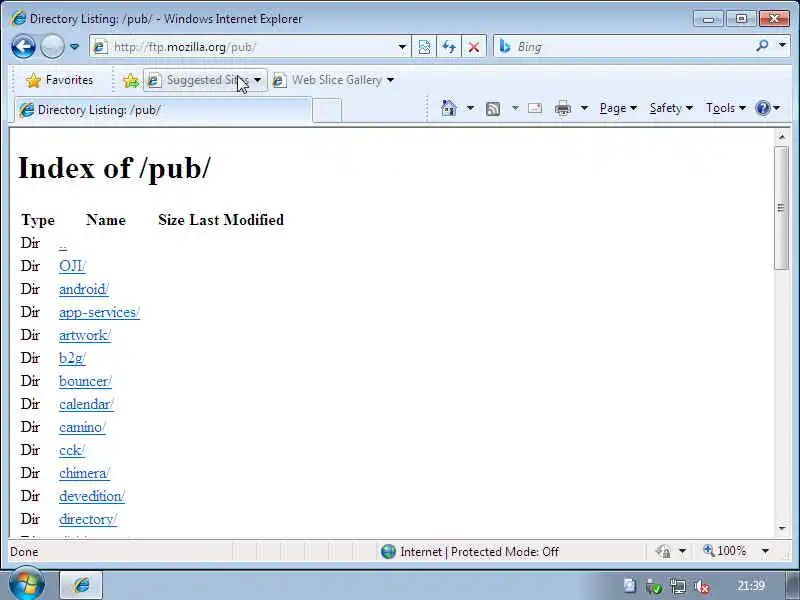Click the Print icon
The width and height of the screenshot is (800, 600).
(563, 108)
